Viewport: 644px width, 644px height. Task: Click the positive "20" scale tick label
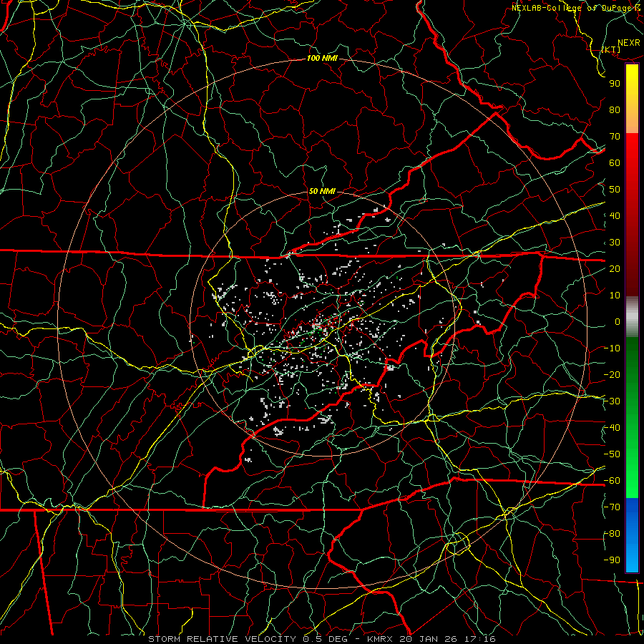[x=615, y=269]
